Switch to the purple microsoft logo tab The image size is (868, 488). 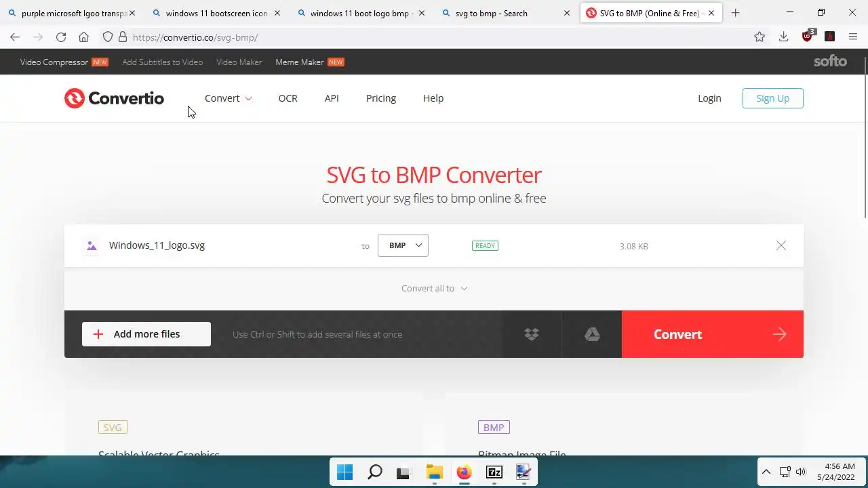[71, 13]
